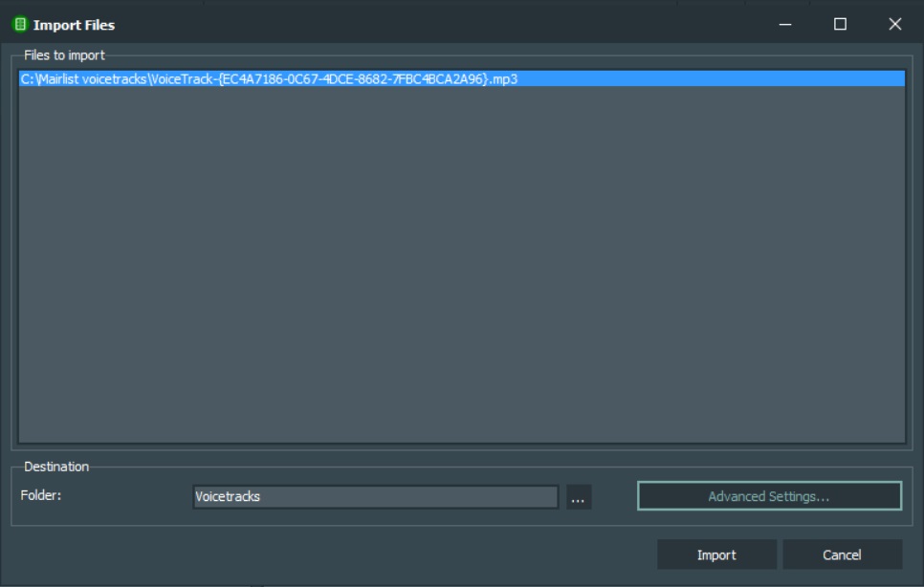Click blank title bar area beside the title
This screenshot has height=587, width=924.
click(x=430, y=25)
